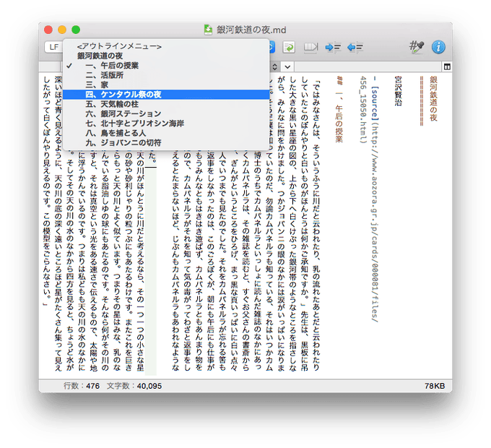The width and height of the screenshot is (491, 448).
Task: Go to 五、天気輪の柱 section
Action: pos(166,104)
